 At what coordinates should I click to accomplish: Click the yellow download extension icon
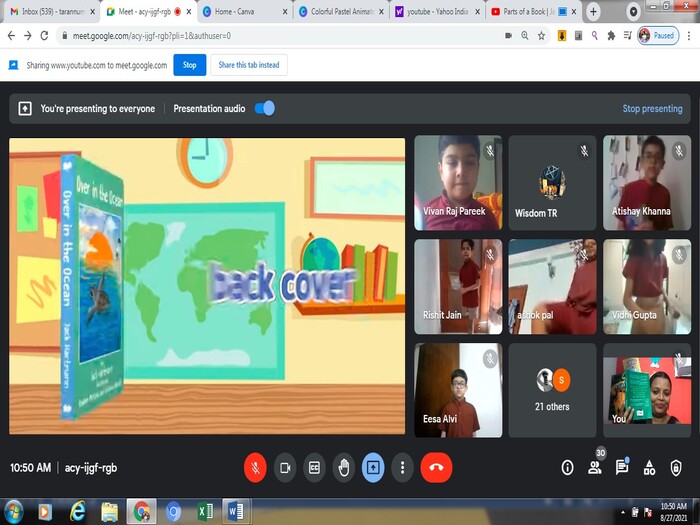click(x=562, y=36)
